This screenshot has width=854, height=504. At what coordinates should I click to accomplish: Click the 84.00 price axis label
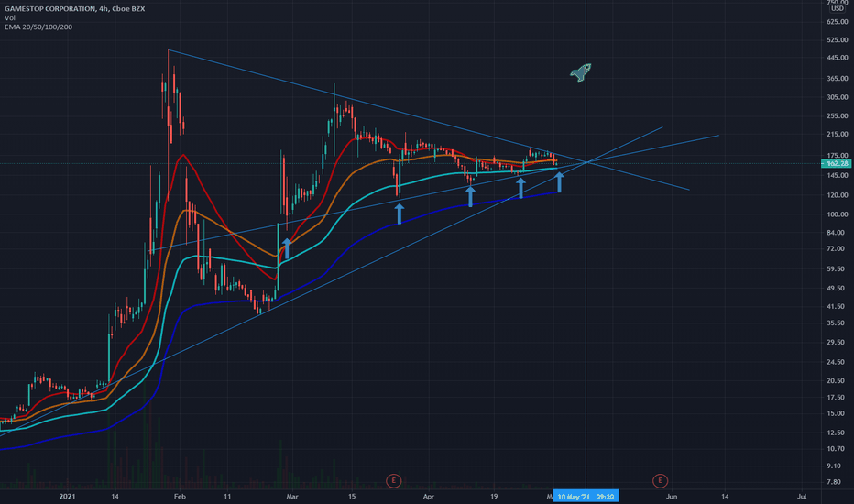[836, 233]
